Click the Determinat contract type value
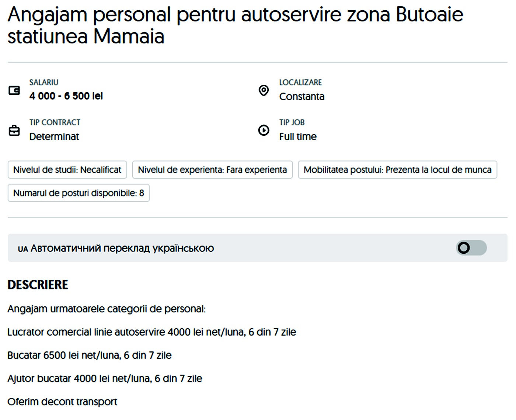 tap(54, 137)
